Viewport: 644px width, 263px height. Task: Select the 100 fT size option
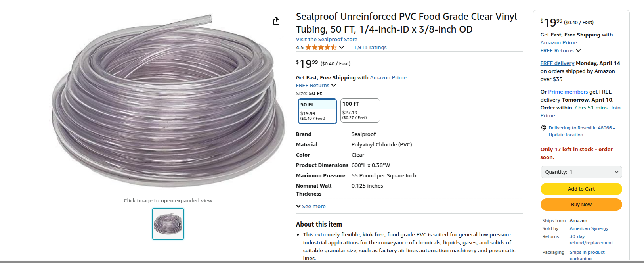pos(360,110)
